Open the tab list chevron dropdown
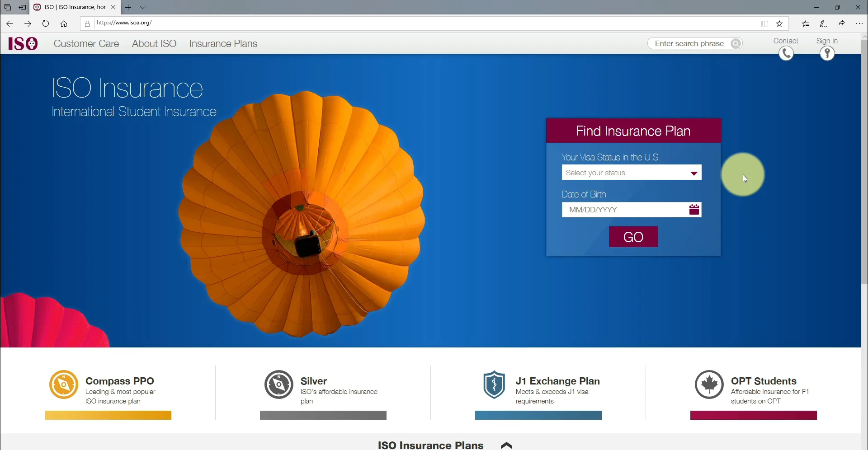Image resolution: width=868 pixels, height=450 pixels. click(x=143, y=7)
